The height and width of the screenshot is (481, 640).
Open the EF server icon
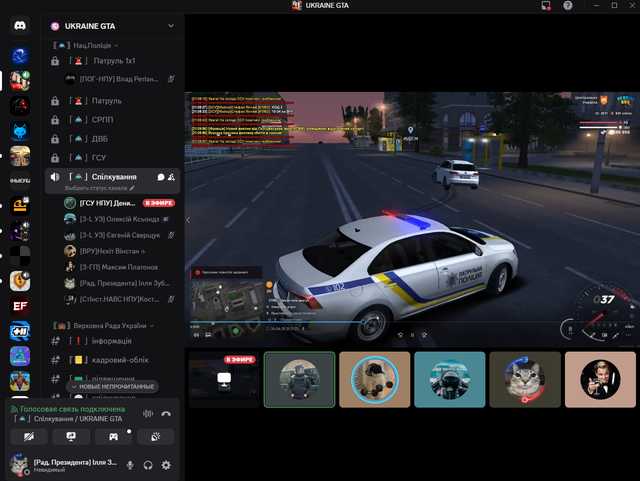pos(20,306)
